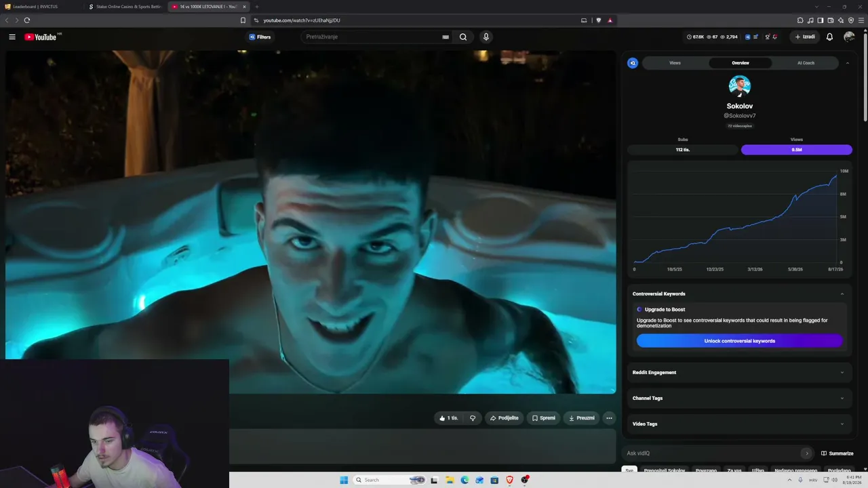Viewport: 868px width, 488px height.
Task: Dislike the video with thumbs down
Action: (473, 418)
